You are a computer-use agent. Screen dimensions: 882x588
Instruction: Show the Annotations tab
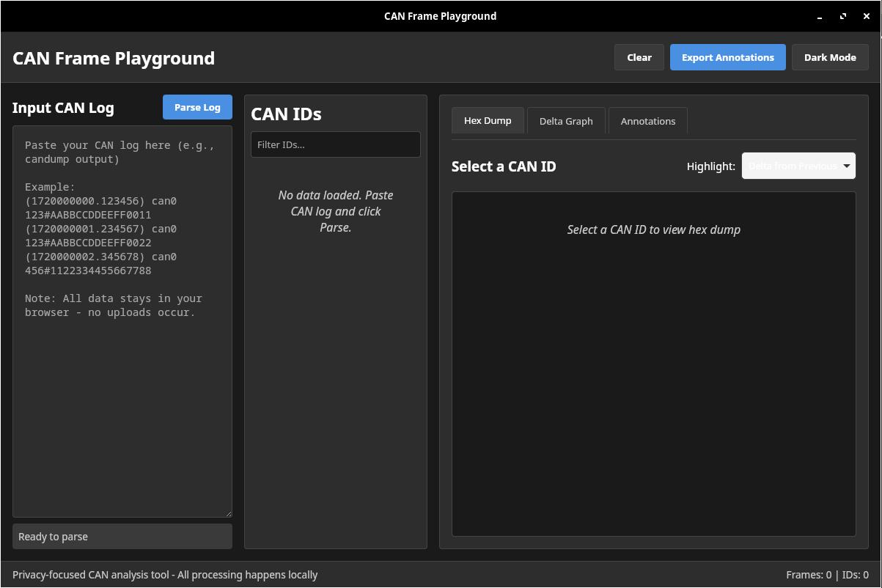(x=648, y=122)
